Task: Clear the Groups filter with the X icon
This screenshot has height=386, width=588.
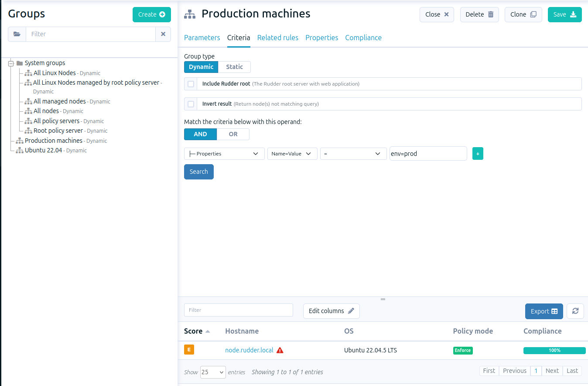Action: [x=163, y=34]
